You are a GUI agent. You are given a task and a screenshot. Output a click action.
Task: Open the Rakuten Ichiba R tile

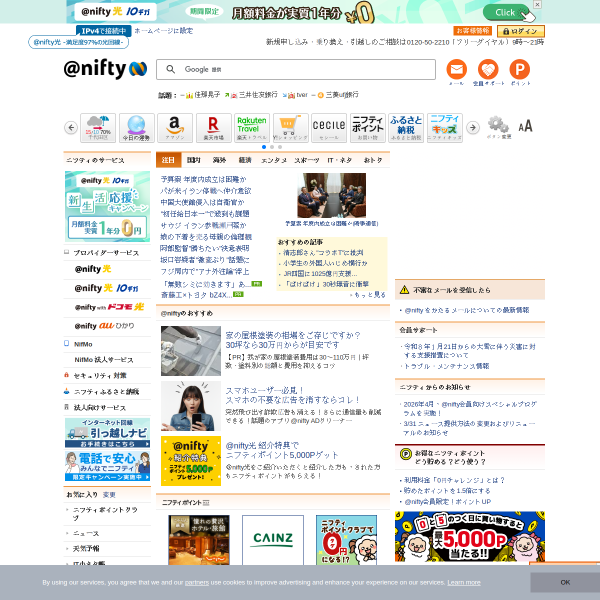214,128
